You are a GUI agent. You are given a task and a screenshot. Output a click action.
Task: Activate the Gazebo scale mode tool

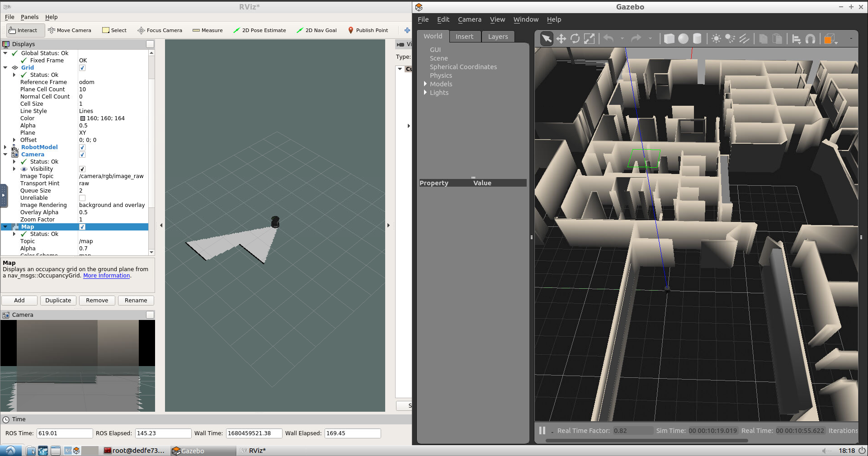tap(589, 38)
